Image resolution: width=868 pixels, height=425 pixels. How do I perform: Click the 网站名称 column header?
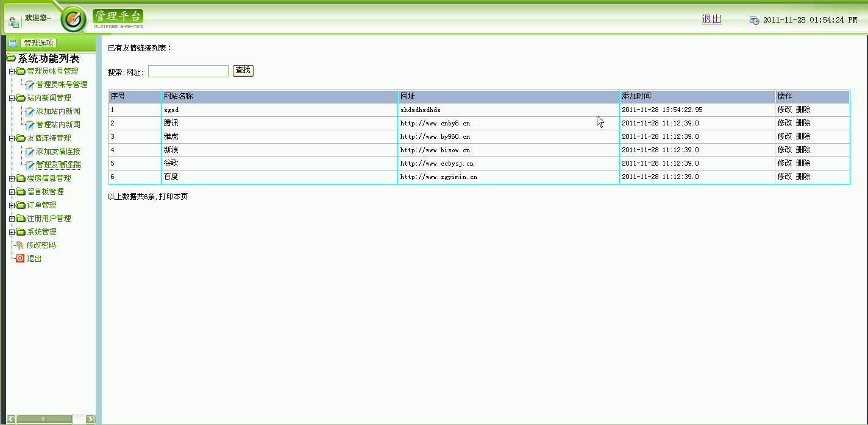point(279,97)
